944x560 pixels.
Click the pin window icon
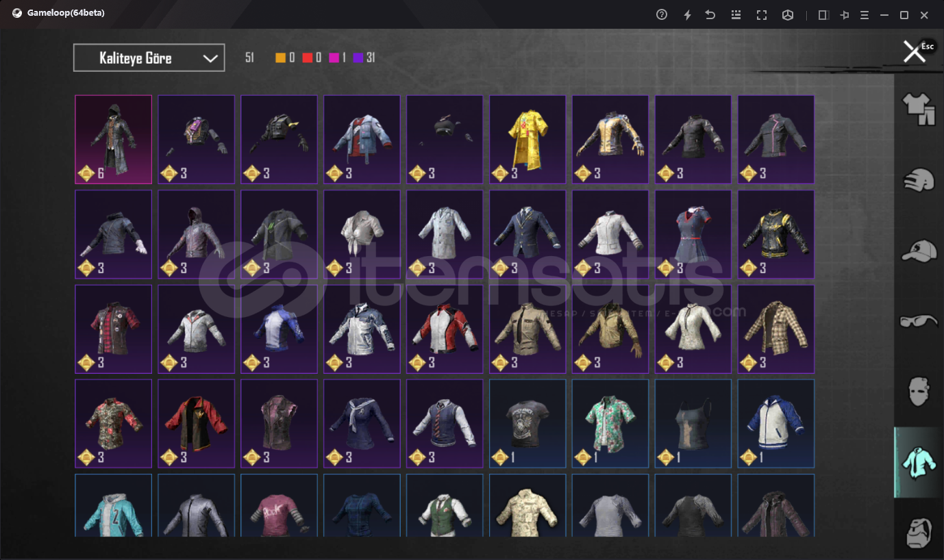(x=845, y=14)
